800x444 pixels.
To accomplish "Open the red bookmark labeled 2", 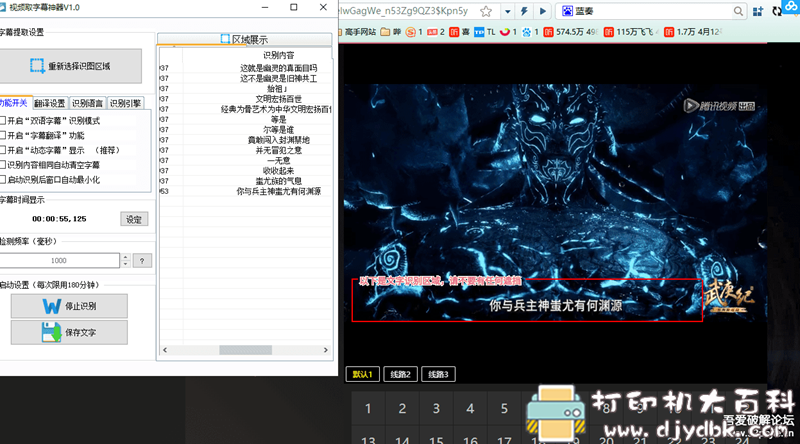I will [x=436, y=32].
